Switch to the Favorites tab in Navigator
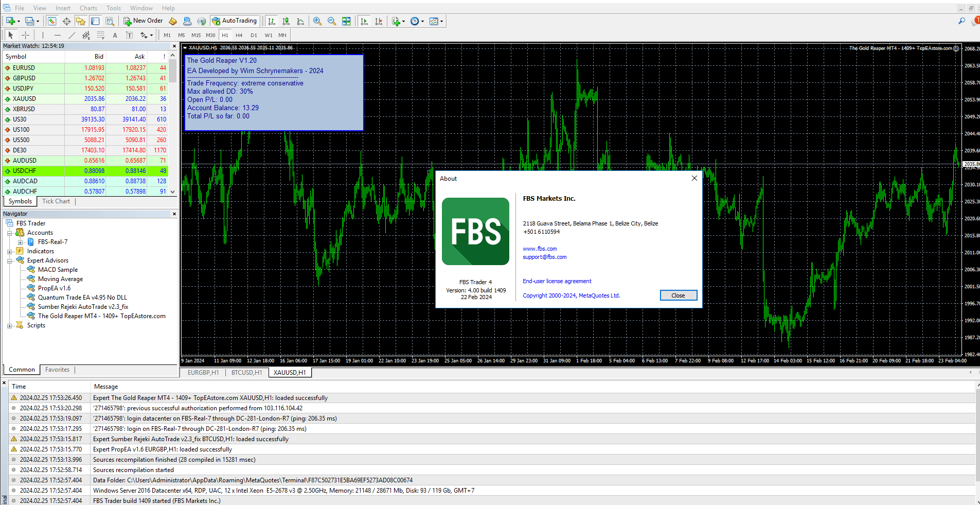 [57, 370]
